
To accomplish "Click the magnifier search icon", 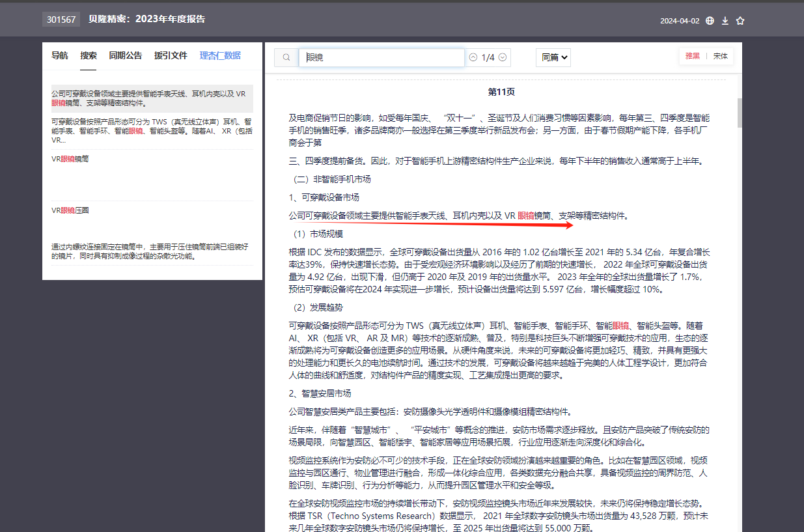I will [x=286, y=57].
